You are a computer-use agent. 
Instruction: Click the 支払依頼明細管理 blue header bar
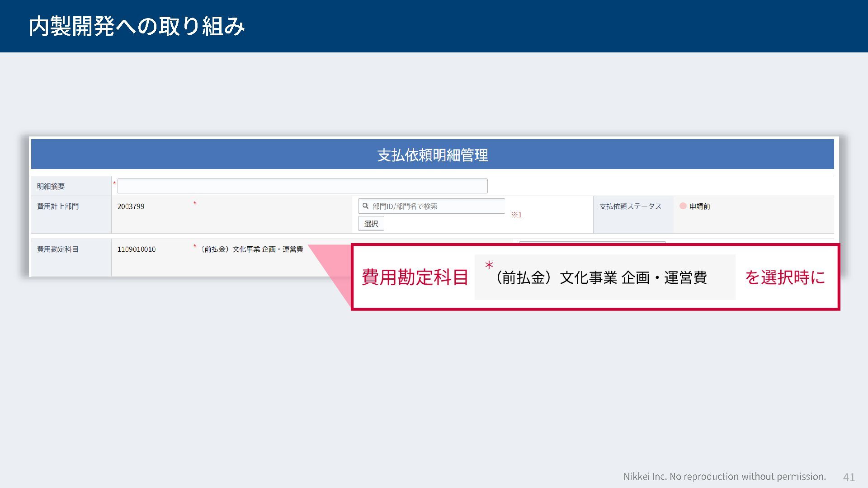(432, 155)
